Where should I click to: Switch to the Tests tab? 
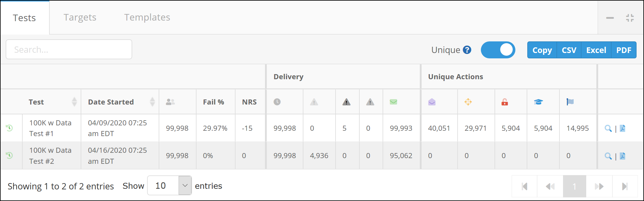24,18
